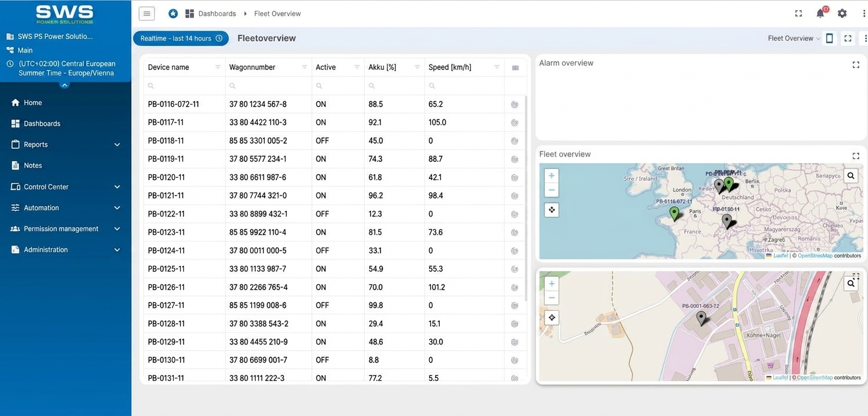The image size is (868, 416).
Task: Open the Fleet Overview dashboard dropdown
Action: [794, 38]
